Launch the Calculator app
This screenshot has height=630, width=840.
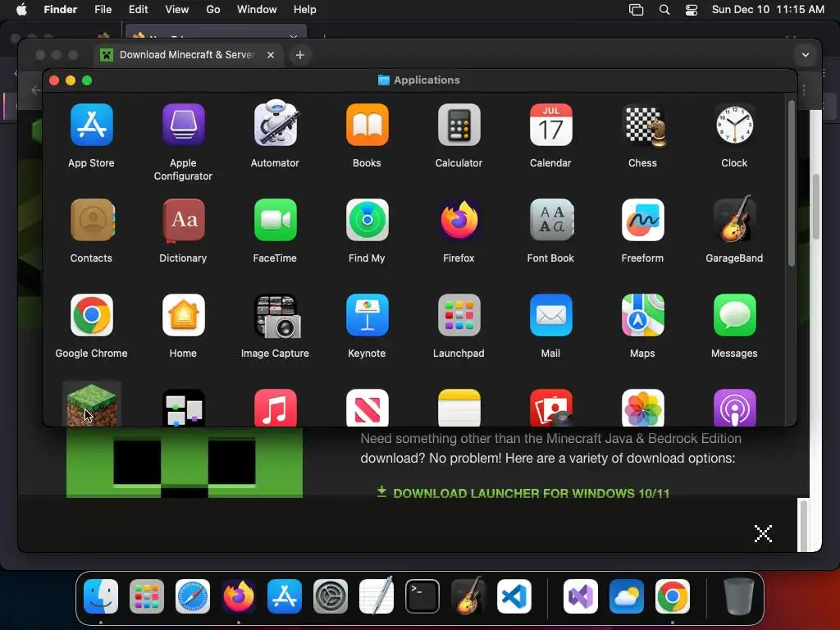point(459,125)
